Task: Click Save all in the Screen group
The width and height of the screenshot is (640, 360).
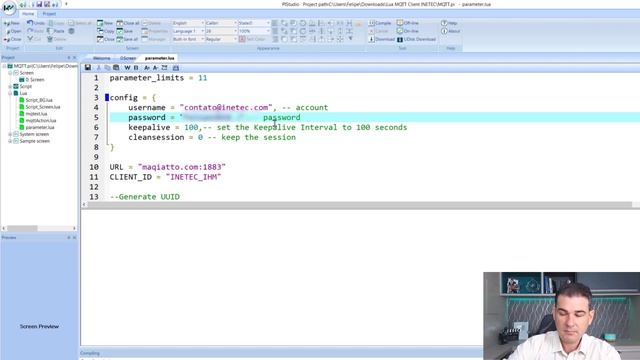Action: tap(127, 39)
